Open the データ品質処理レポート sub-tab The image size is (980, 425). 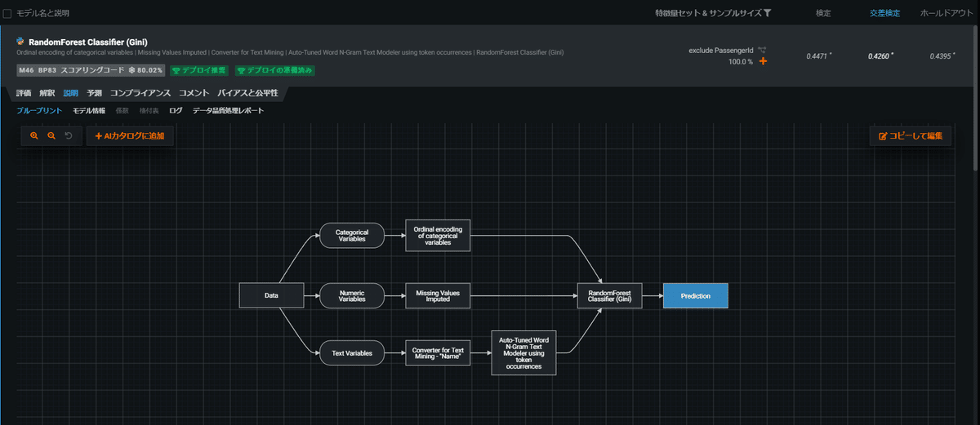[228, 110]
